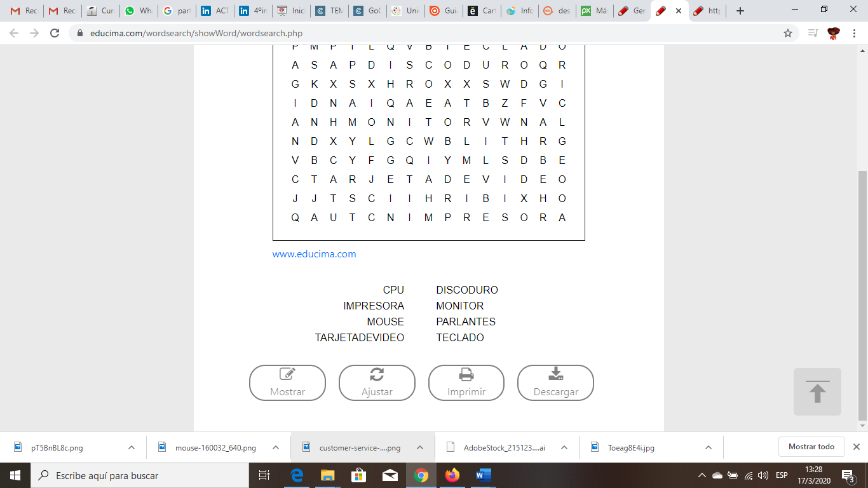This screenshot has width=868, height=488.
Task: Click the word IMPRESORA in the list
Action: click(x=374, y=306)
